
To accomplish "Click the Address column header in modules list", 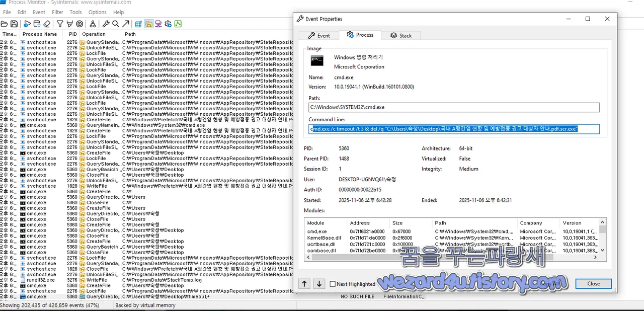I will pos(369,223).
